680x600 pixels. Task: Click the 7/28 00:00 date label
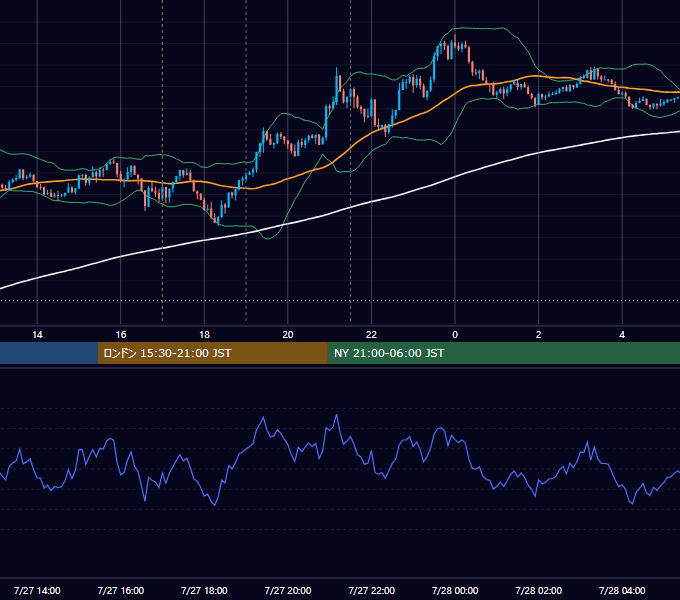(x=455, y=590)
